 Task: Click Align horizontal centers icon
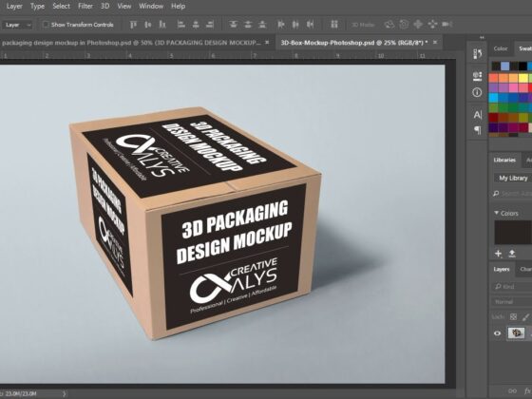[x=196, y=25]
